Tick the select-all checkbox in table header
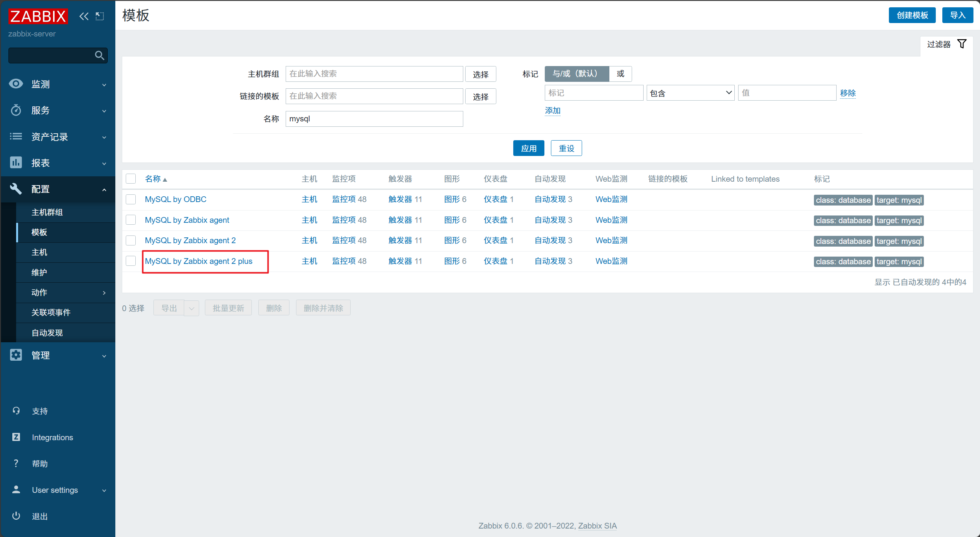The width and height of the screenshot is (980, 537). pos(131,179)
